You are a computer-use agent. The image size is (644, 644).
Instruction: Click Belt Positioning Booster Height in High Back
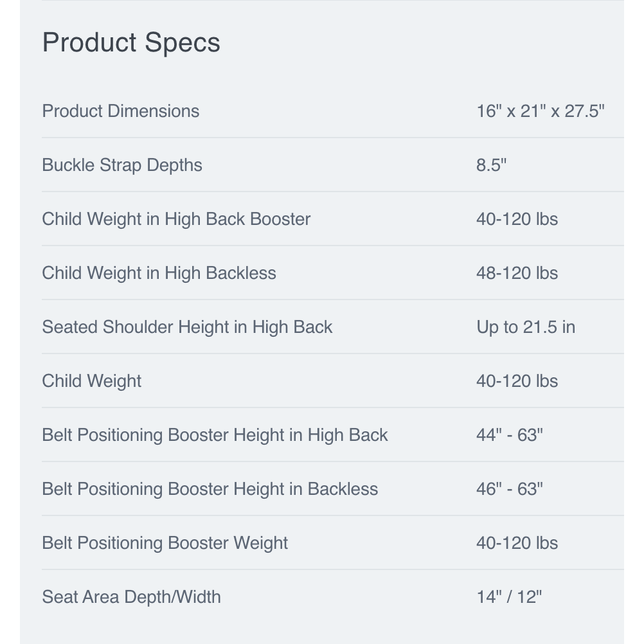pos(215,434)
